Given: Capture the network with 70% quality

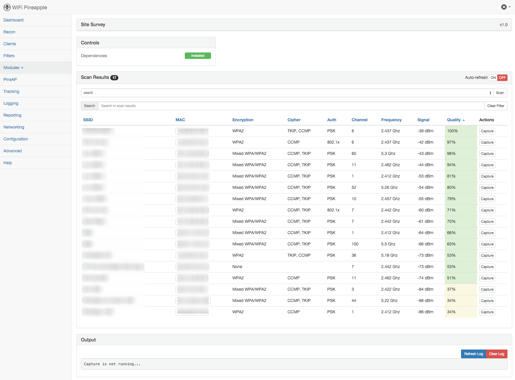Looking at the screenshot, I should click(x=487, y=222).
